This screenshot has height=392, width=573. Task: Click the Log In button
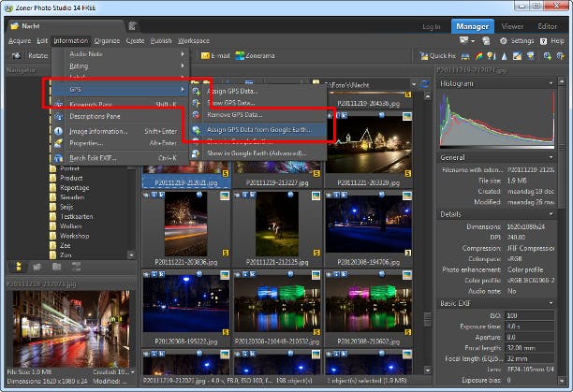click(x=431, y=27)
